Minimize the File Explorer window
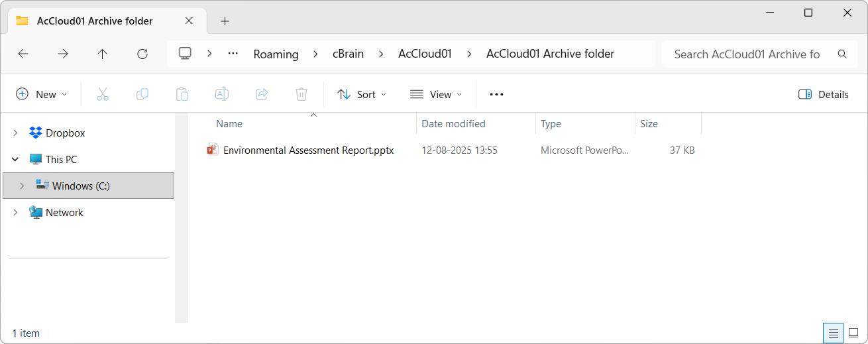 (x=769, y=13)
